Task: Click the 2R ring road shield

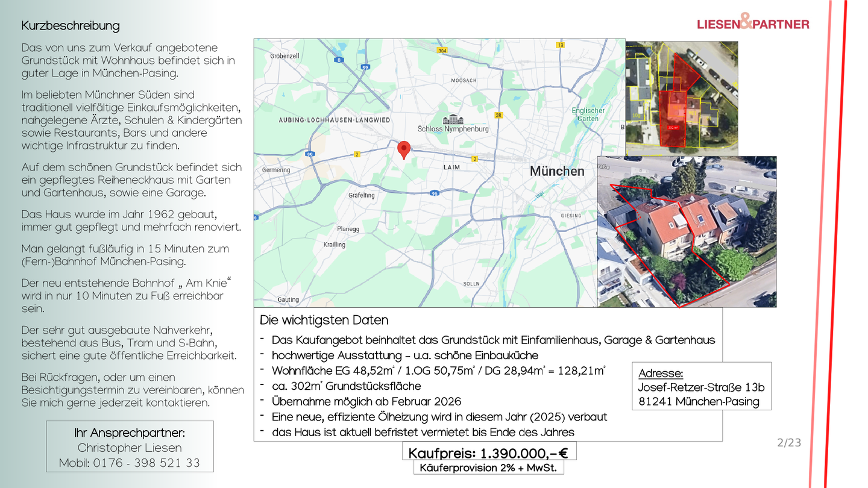Action: [x=498, y=116]
